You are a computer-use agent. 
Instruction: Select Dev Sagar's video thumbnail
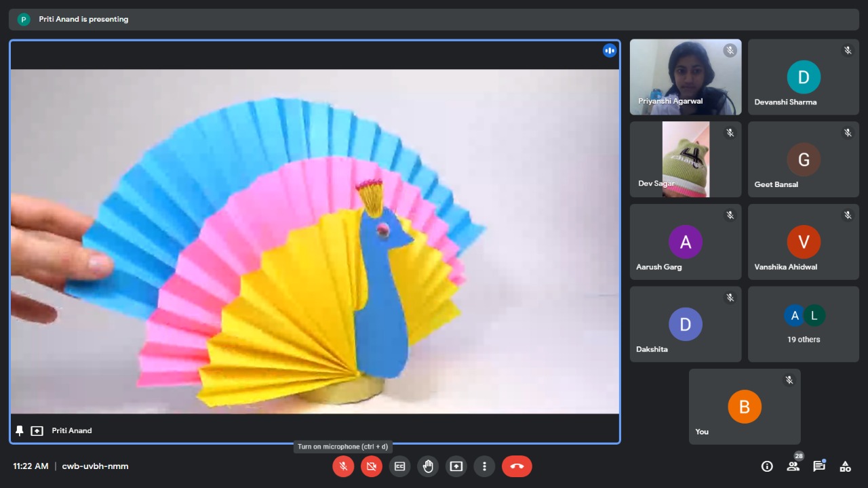tap(686, 159)
